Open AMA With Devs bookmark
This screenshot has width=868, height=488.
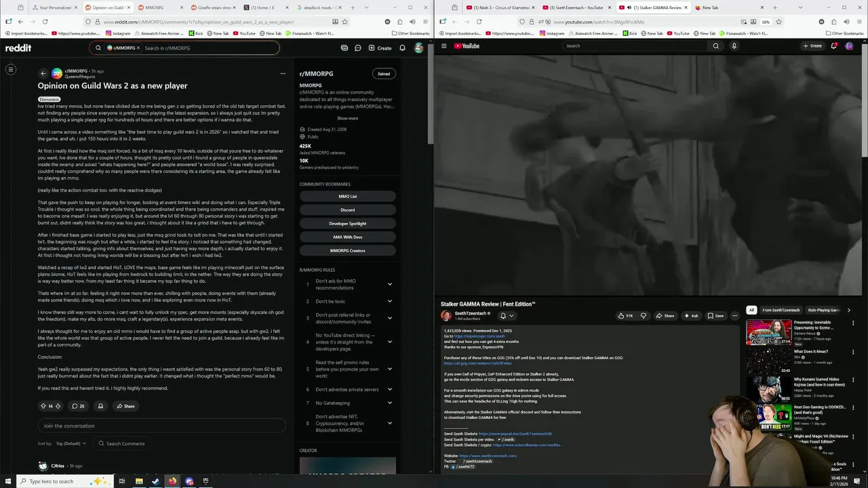(347, 237)
